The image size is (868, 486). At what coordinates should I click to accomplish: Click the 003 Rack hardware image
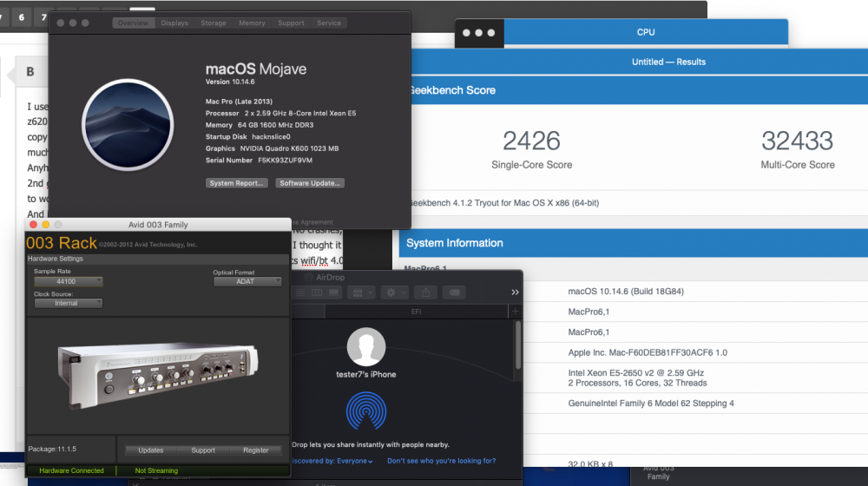tap(158, 375)
